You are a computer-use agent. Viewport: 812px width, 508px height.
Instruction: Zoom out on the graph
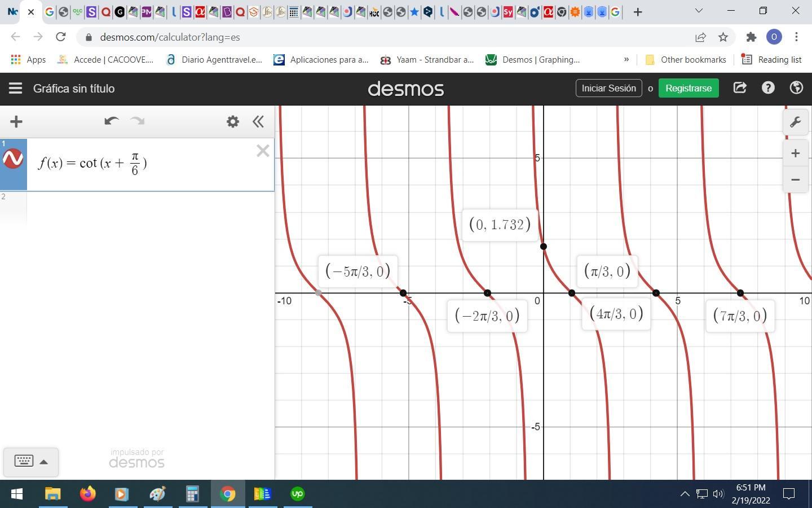[x=795, y=180]
